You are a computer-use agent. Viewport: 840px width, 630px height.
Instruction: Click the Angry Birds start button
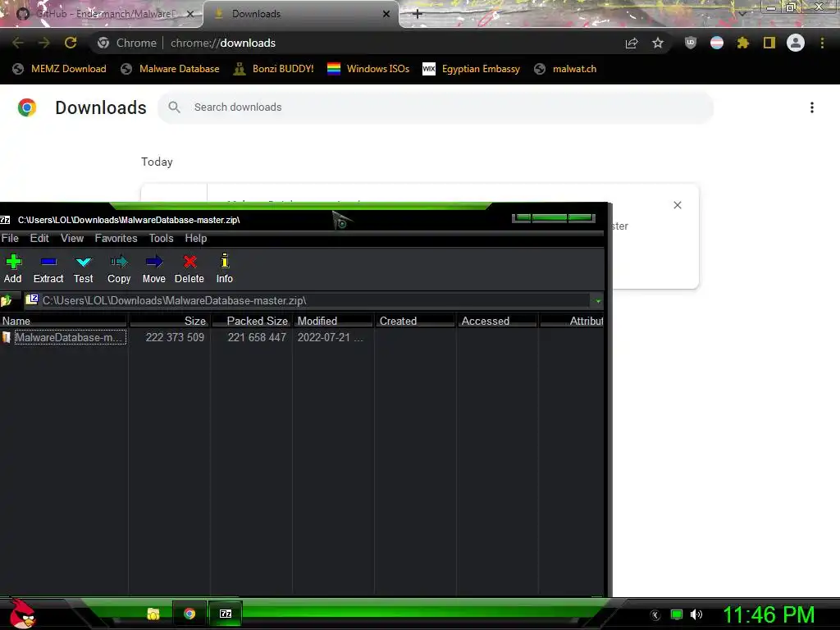[x=22, y=614]
